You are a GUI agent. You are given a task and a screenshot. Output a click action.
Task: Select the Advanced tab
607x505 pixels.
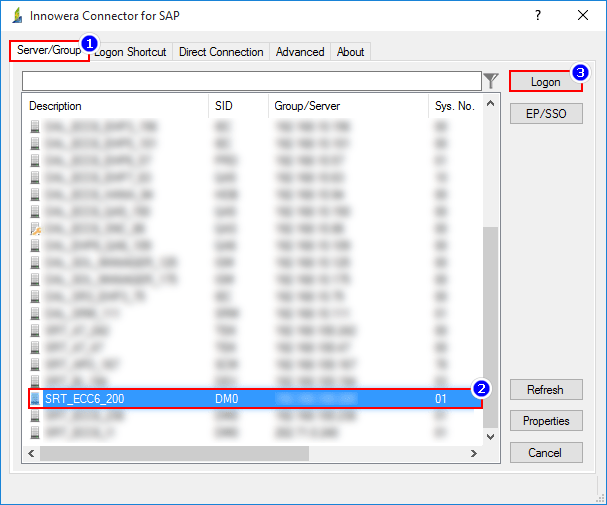[300, 52]
